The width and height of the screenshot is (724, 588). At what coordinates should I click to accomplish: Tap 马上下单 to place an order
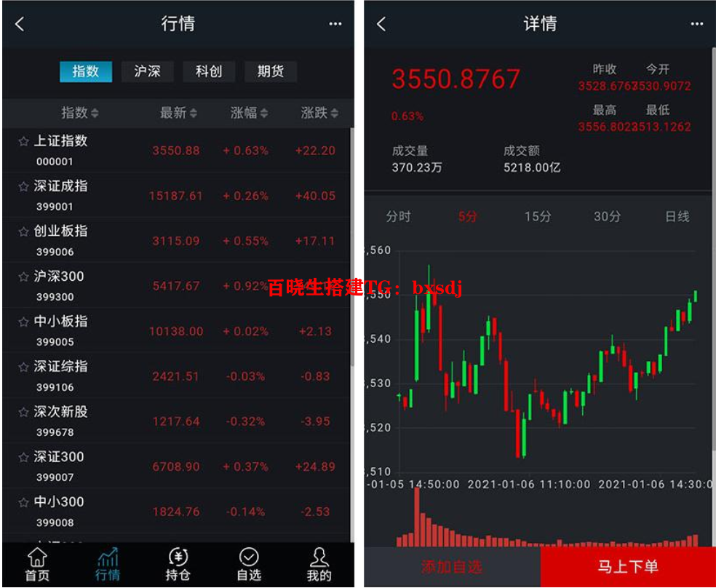pyautogui.click(x=628, y=567)
